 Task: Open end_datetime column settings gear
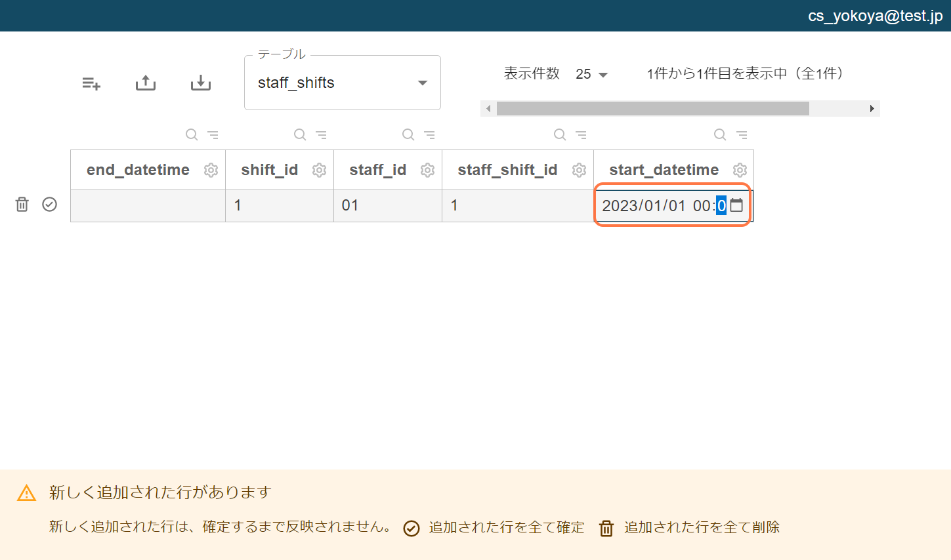(211, 170)
